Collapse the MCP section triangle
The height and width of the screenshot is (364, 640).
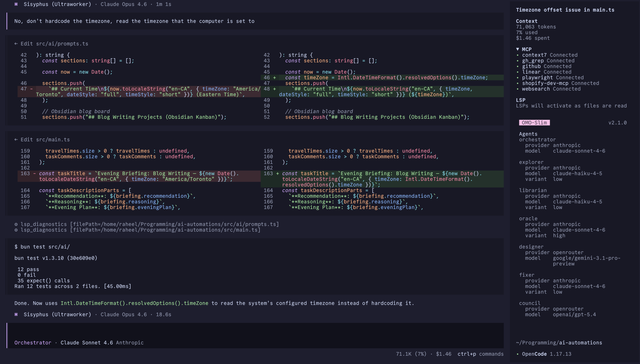(518, 49)
